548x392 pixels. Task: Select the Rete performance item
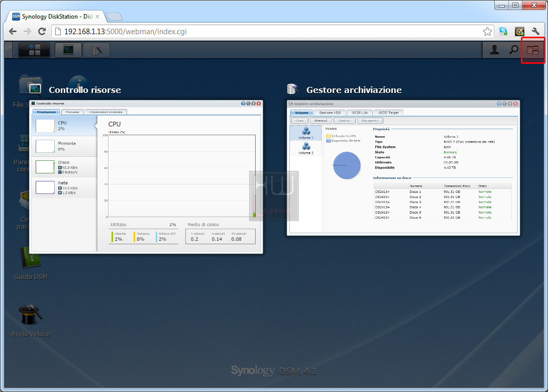pyautogui.click(x=64, y=187)
